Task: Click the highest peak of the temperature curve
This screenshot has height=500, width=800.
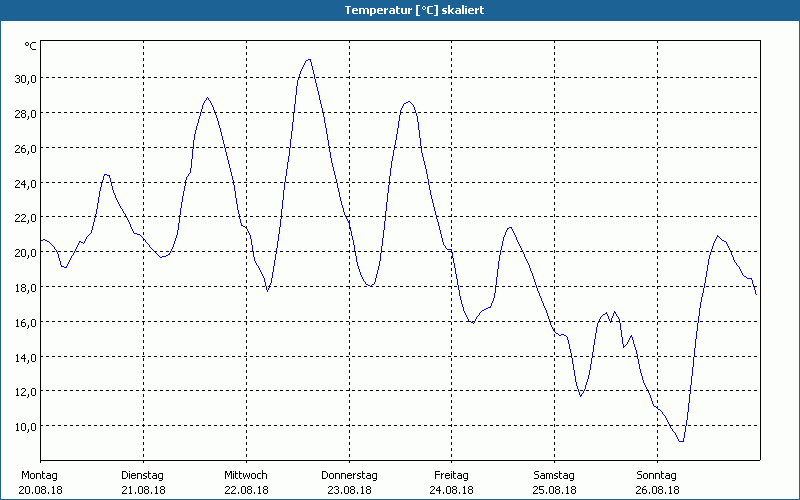Action: (x=309, y=59)
